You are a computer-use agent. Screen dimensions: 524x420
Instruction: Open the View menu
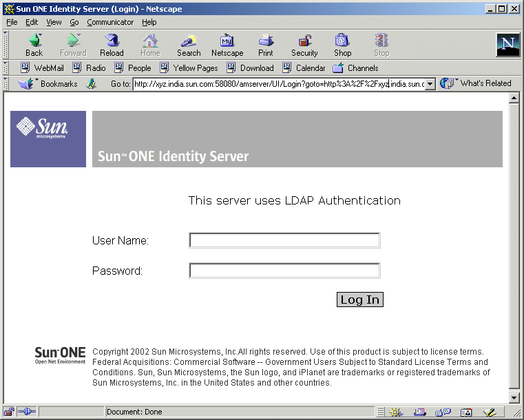tap(54, 22)
